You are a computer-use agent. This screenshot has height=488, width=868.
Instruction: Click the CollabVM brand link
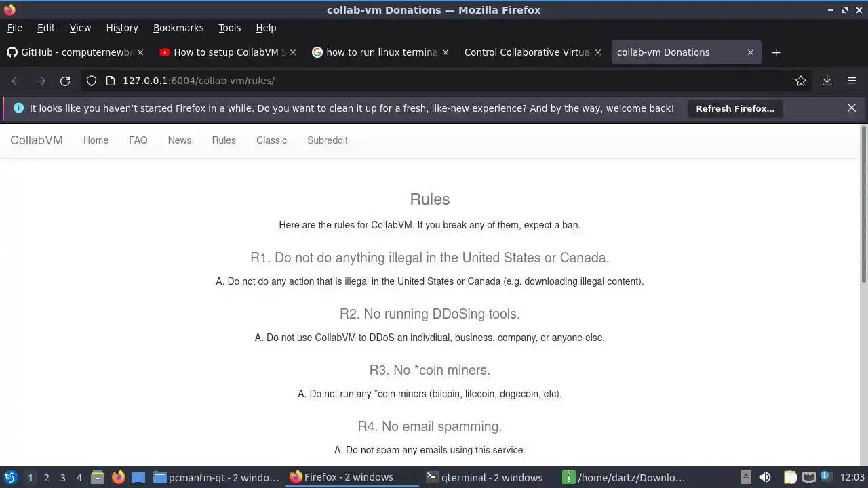click(x=37, y=140)
